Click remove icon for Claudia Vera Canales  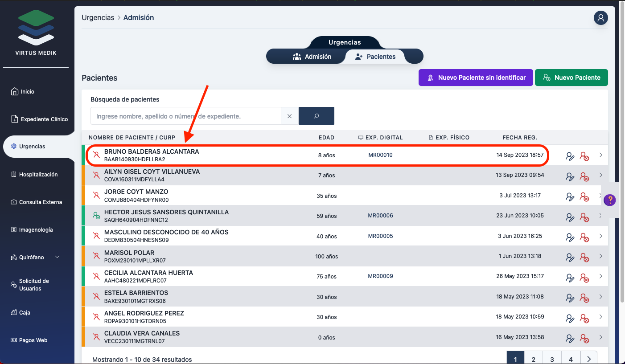(584, 338)
